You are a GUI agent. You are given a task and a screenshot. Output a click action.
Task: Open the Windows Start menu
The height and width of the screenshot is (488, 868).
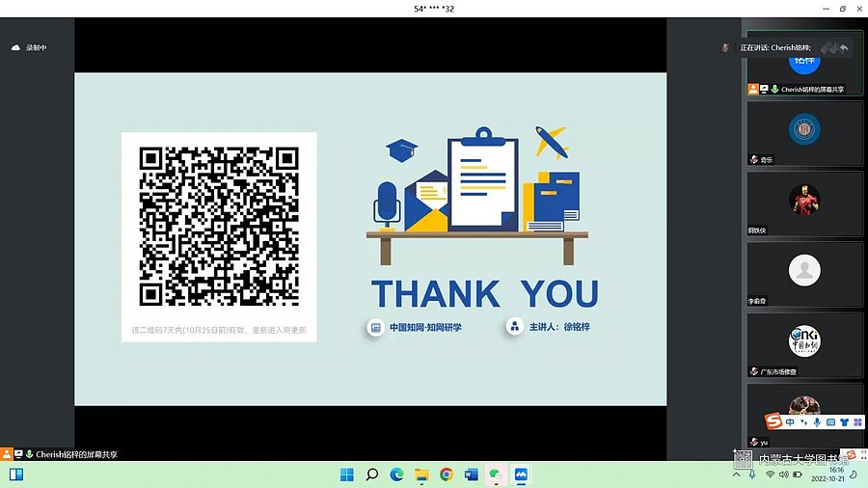(x=347, y=474)
